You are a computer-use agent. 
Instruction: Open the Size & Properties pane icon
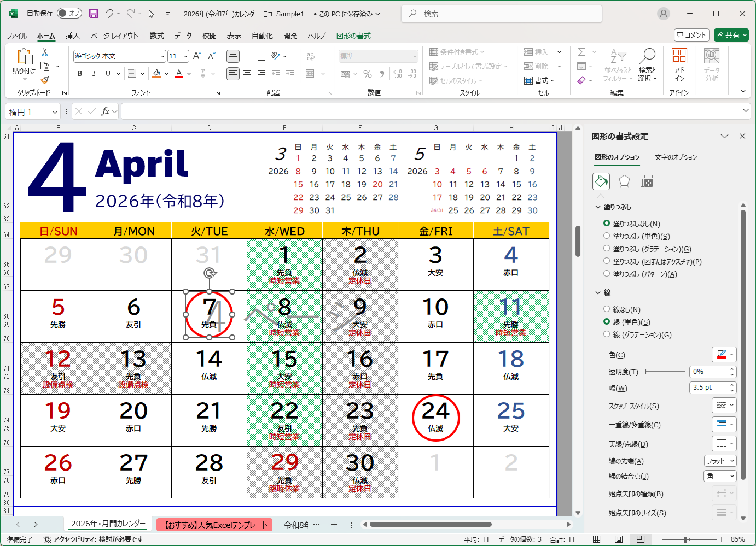pos(647,181)
